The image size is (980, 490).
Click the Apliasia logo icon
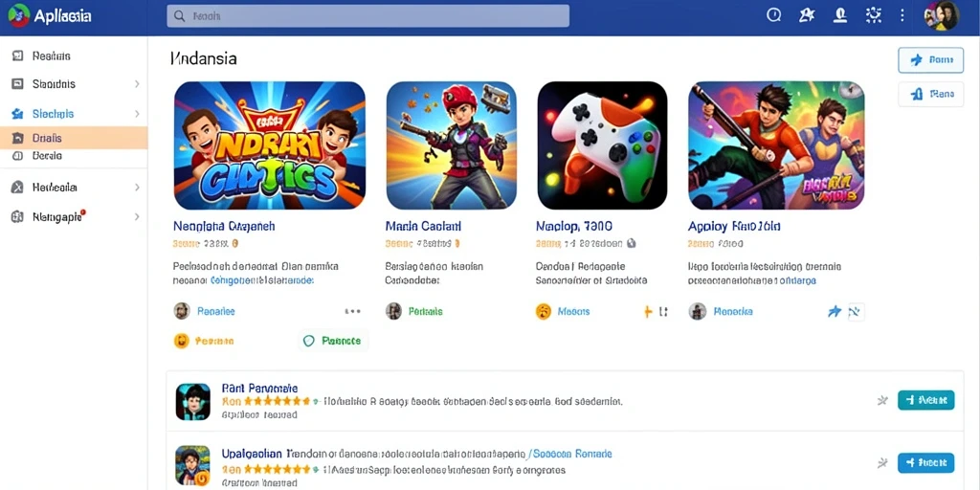(19, 15)
